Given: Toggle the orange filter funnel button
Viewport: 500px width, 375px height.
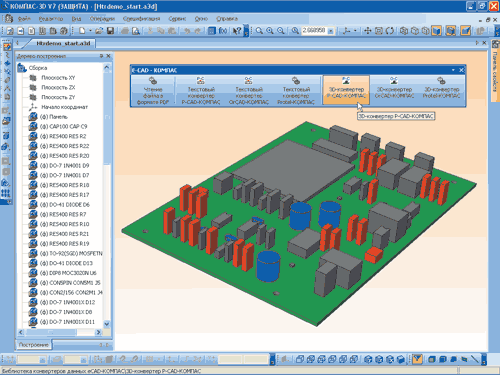Looking at the screenshot, I should point(417,359).
